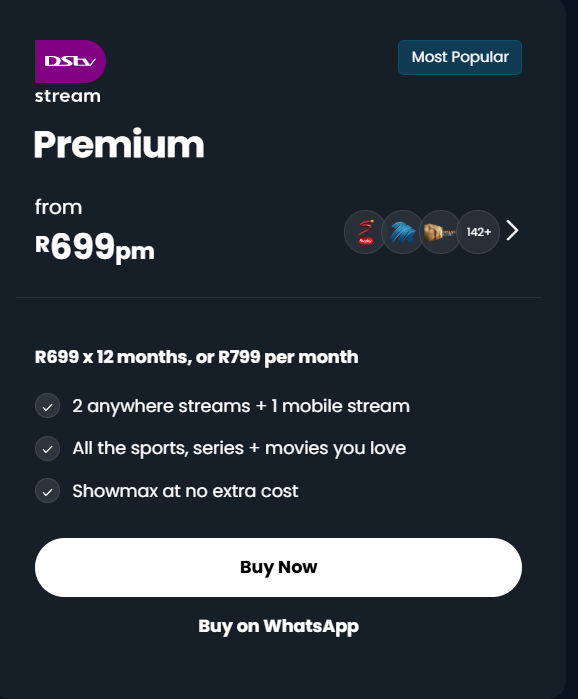Click the 'stream' label under DStv logo

click(x=68, y=96)
